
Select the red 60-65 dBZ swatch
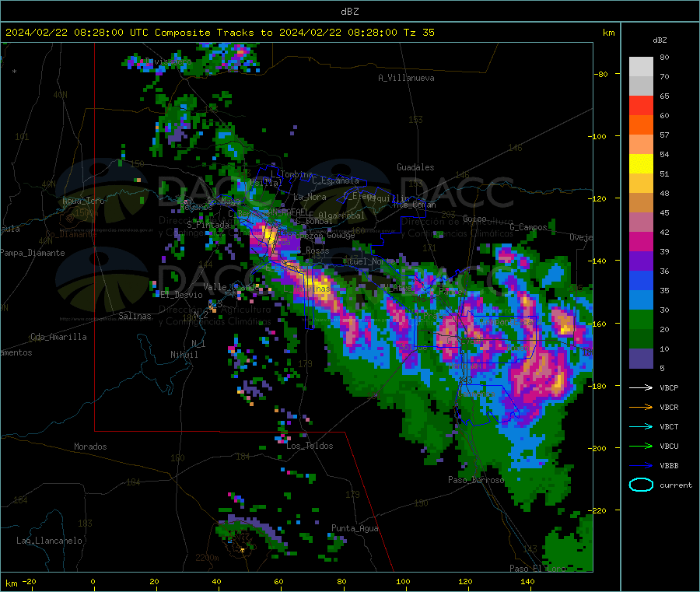click(x=641, y=105)
